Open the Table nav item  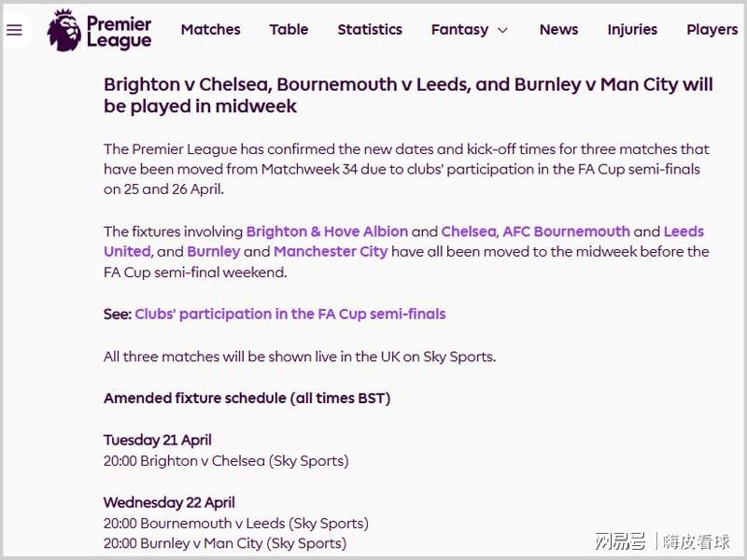coord(289,30)
